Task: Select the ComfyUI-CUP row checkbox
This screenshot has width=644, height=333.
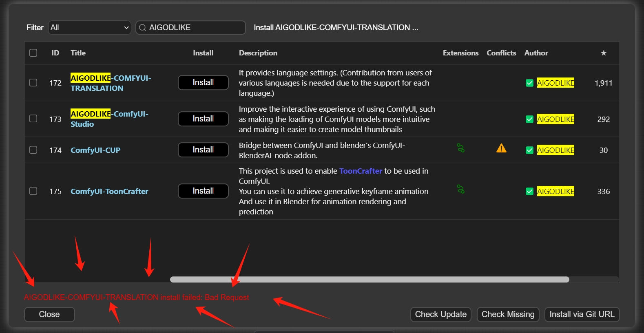Action: pos(33,150)
